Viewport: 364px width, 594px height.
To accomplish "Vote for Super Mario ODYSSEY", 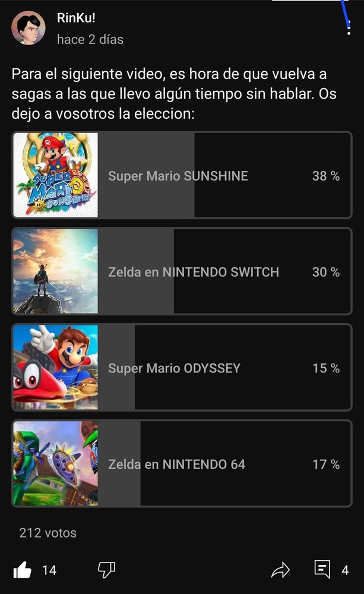I will click(175, 368).
